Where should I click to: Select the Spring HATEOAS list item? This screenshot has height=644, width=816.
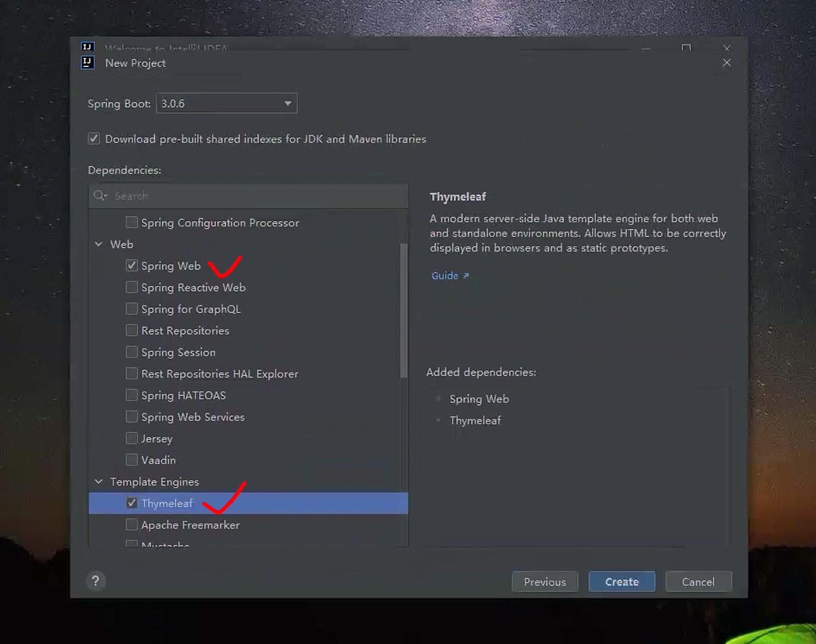pos(183,396)
